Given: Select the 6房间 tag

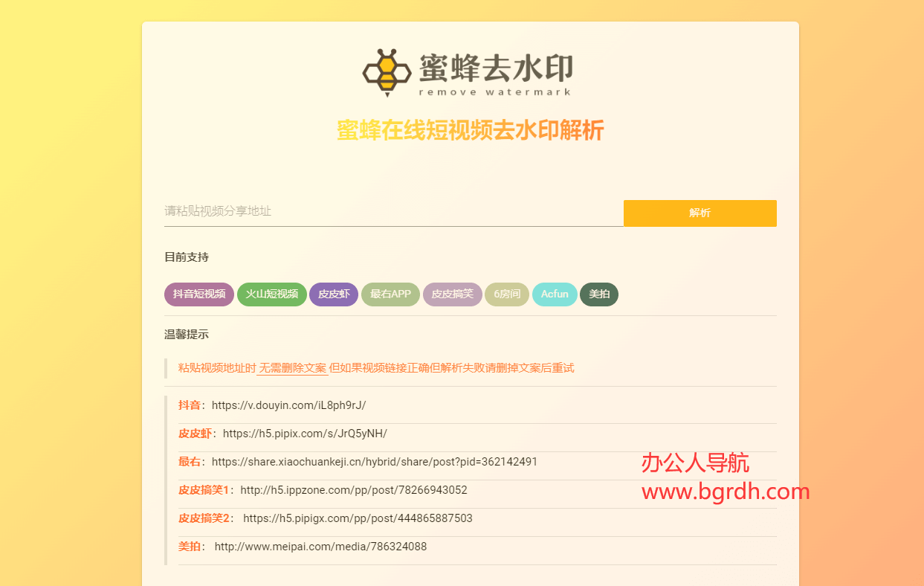Looking at the screenshot, I should coord(507,294).
